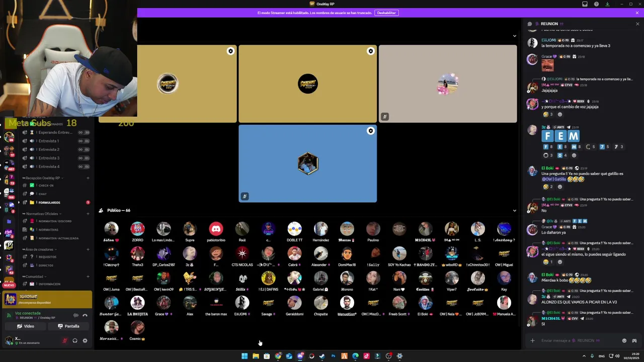Open TikTok app from taskbar
The width and height of the screenshot is (644, 362).
(x=366, y=356)
